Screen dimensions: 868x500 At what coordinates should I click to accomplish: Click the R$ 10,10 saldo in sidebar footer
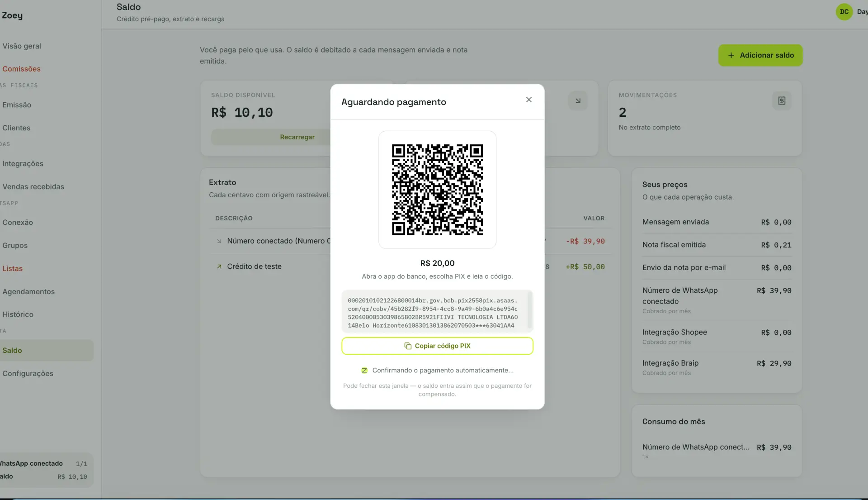point(72,476)
